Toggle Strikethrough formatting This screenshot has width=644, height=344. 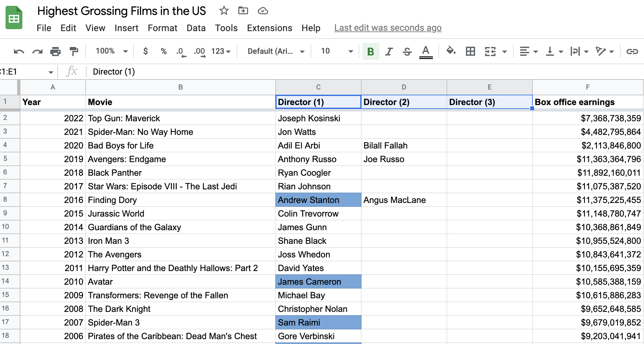[407, 51]
